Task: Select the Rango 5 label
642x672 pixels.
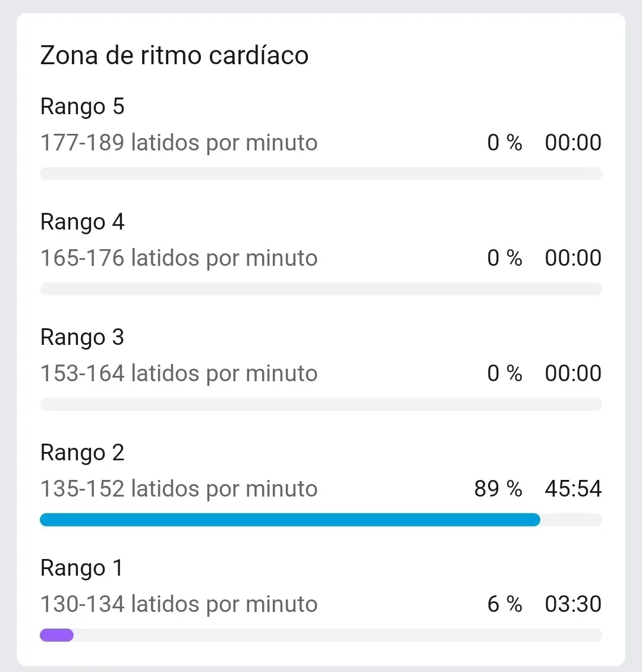Action: point(82,106)
